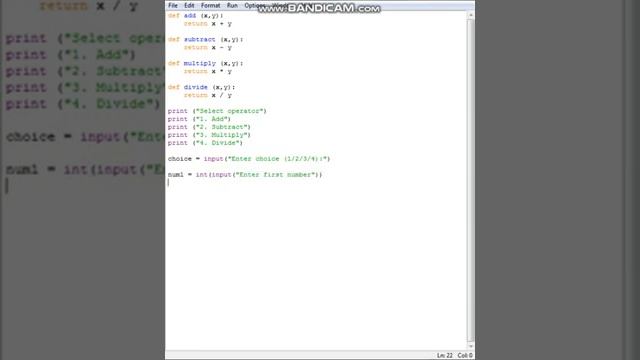Click the 'return x + y' line
Image resolution: width=640 pixels, height=360 pixels.
(207, 24)
